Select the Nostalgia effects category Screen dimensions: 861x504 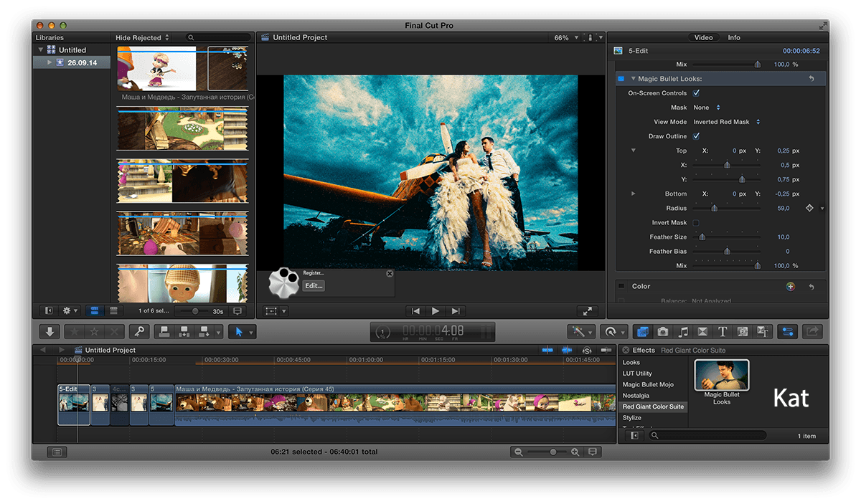(636, 395)
